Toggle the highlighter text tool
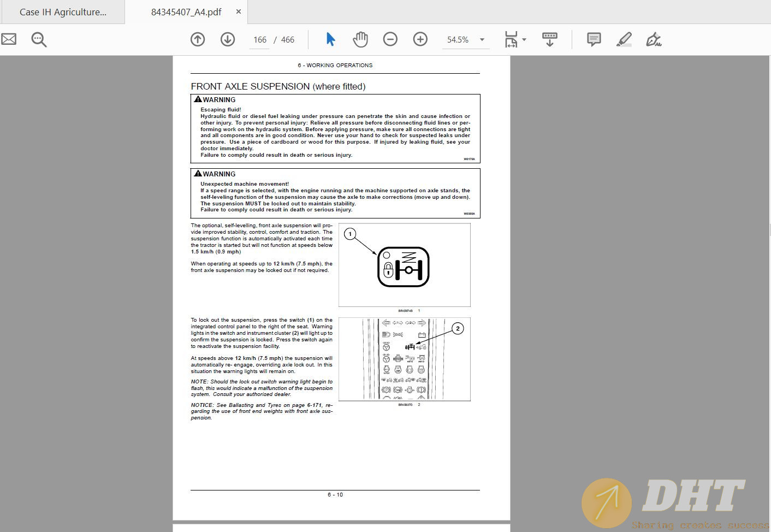 [624, 39]
